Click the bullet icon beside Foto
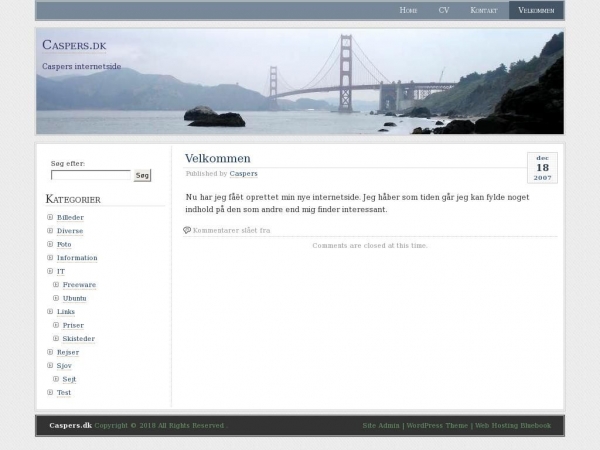 [50, 244]
